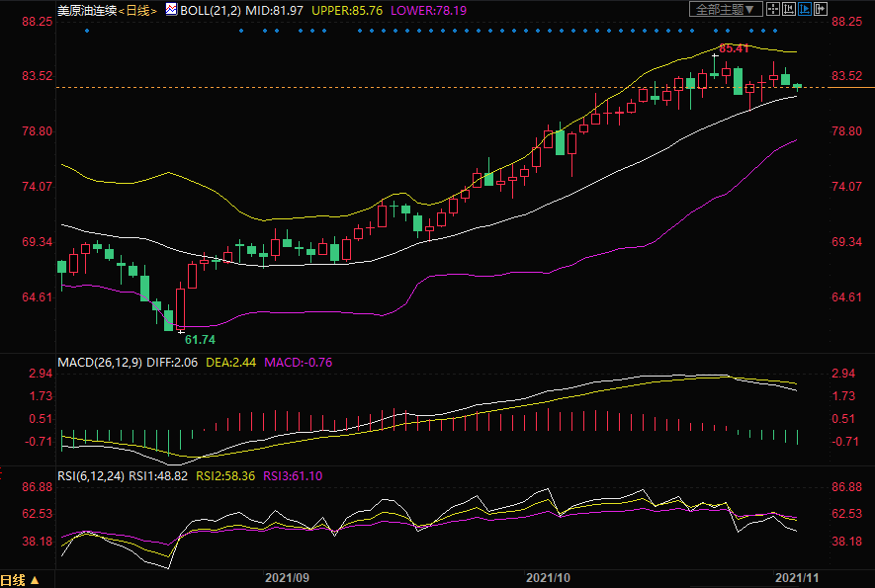
Task: Open the 全部主题 dropdown
Action: coord(726,9)
